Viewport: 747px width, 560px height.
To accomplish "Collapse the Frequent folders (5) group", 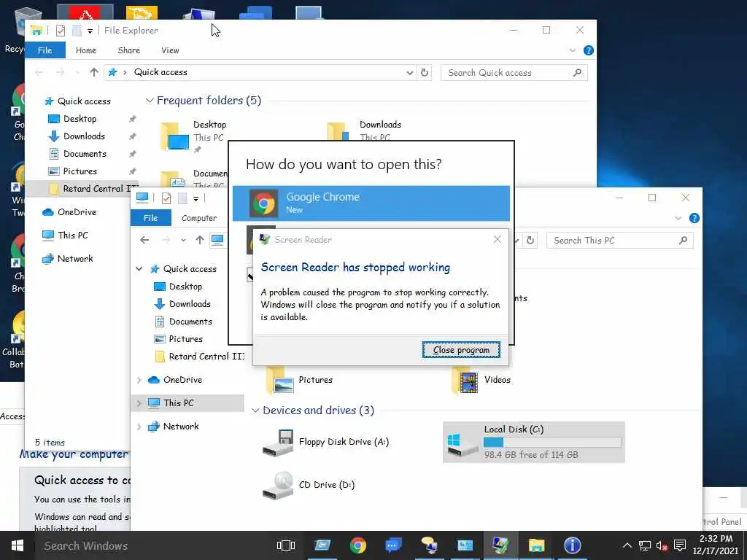I will [150, 101].
